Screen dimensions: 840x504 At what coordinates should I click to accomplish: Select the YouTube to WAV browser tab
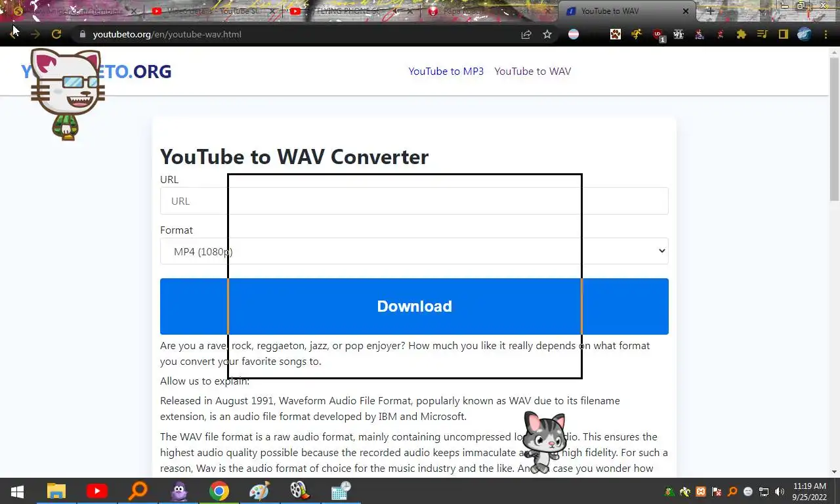click(x=627, y=11)
